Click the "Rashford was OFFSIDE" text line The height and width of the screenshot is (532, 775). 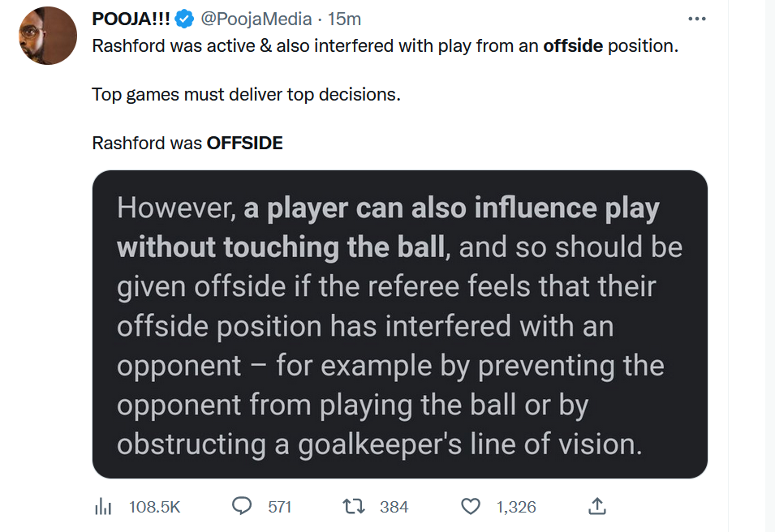187,144
